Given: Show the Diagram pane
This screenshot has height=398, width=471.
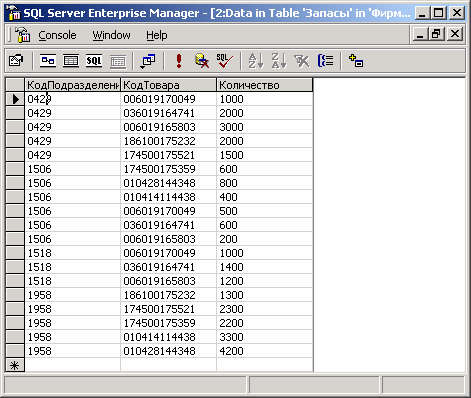Looking at the screenshot, I should click(48, 61).
